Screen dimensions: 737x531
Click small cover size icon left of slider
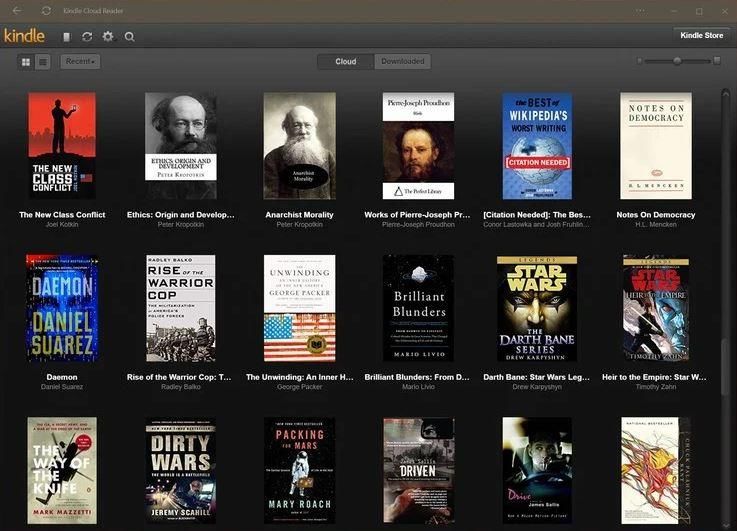pos(639,61)
